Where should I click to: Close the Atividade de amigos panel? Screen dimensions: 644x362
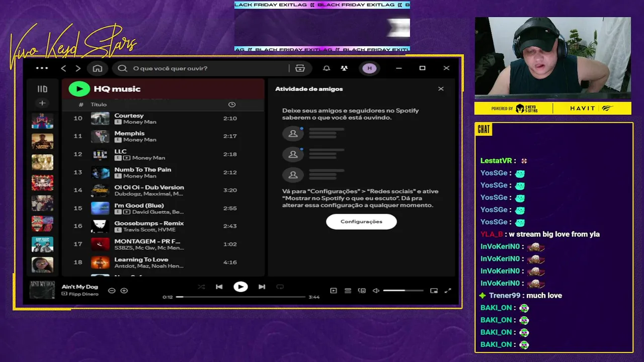pos(441,89)
